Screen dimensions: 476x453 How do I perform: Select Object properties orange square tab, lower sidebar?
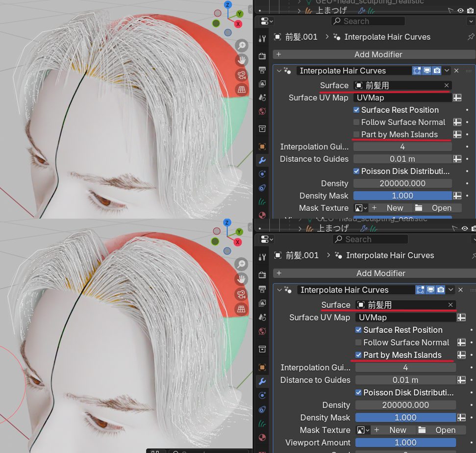[262, 367]
